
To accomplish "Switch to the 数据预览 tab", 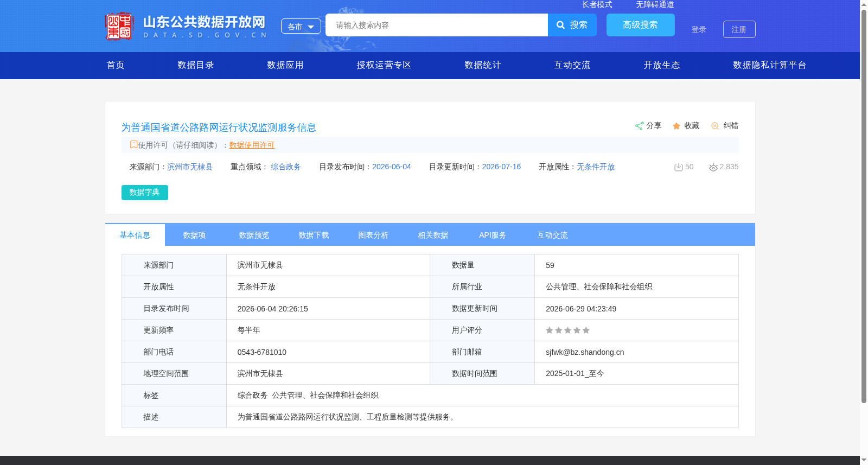I will [254, 235].
